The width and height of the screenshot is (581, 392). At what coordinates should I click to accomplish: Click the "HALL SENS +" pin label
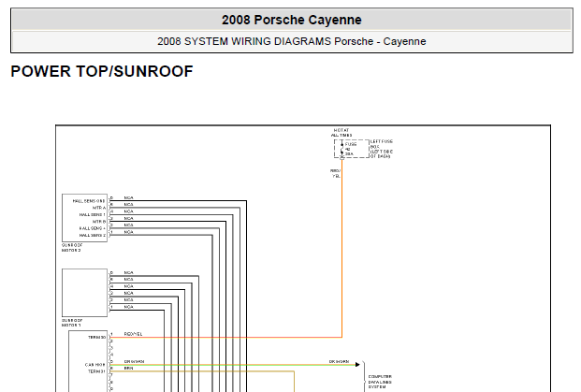(93, 228)
